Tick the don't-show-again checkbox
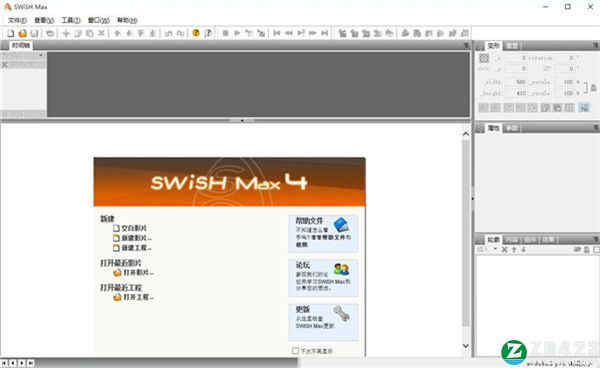Image resolution: width=600 pixels, height=368 pixels. [x=295, y=350]
